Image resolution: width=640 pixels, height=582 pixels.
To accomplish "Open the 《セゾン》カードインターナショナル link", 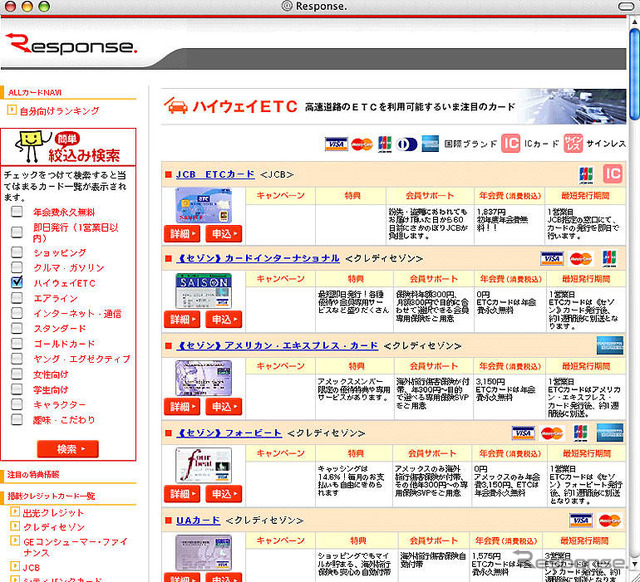I will tap(258, 258).
